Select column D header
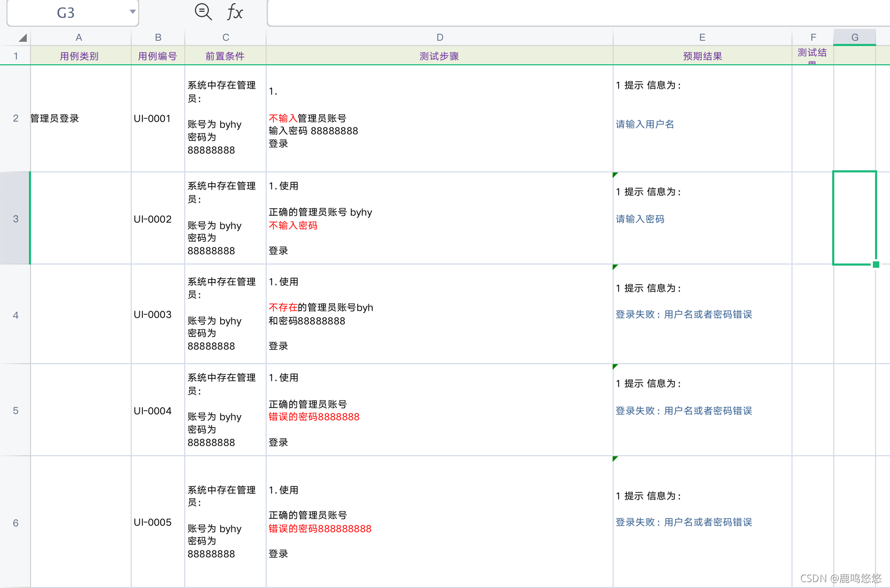890x588 pixels. pyautogui.click(x=439, y=37)
